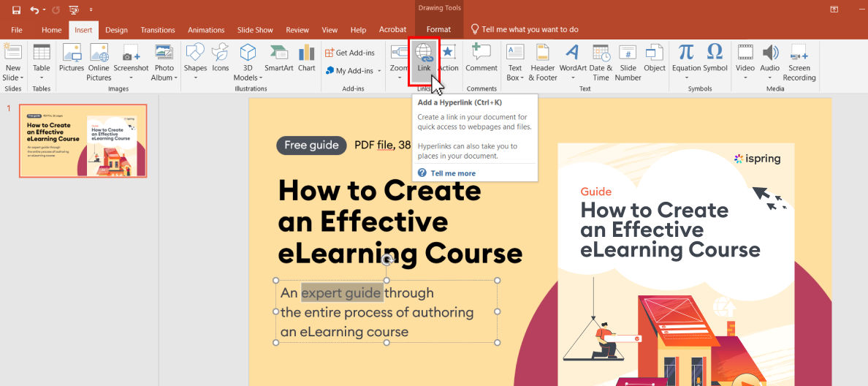
Task: Insert a Symbol
Action: tap(715, 58)
